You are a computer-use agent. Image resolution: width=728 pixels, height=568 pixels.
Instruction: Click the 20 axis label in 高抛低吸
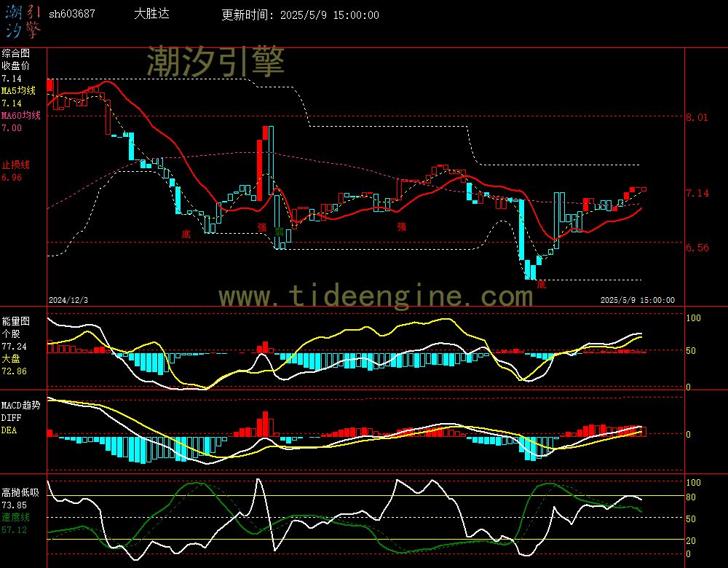click(691, 541)
